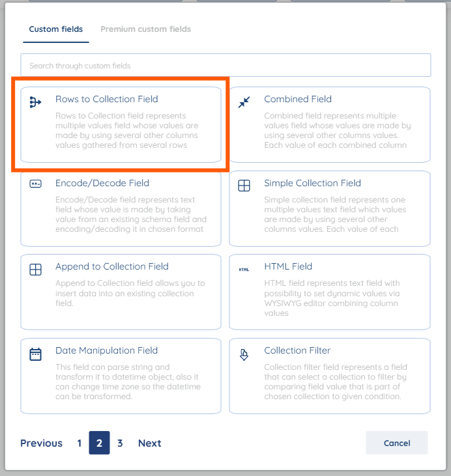Click the HTML field description text
The width and height of the screenshot is (451, 476).
click(x=332, y=298)
